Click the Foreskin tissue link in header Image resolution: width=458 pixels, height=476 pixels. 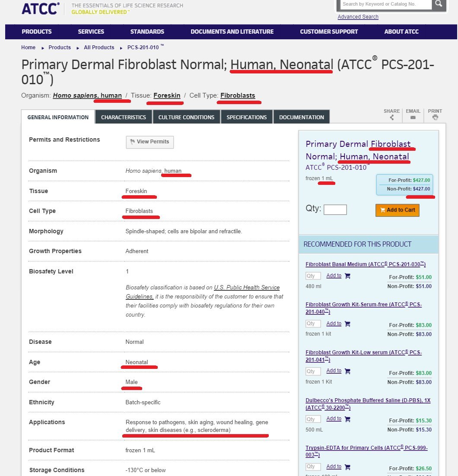pos(167,95)
